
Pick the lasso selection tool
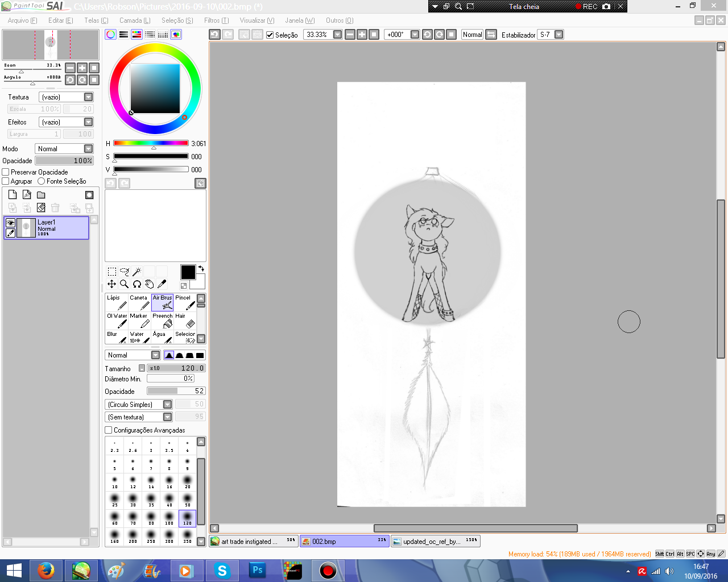point(125,272)
